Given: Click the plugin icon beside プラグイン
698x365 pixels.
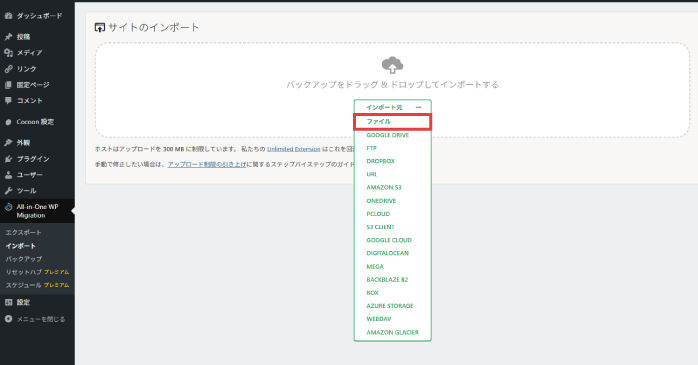Looking at the screenshot, I should coord(8,159).
